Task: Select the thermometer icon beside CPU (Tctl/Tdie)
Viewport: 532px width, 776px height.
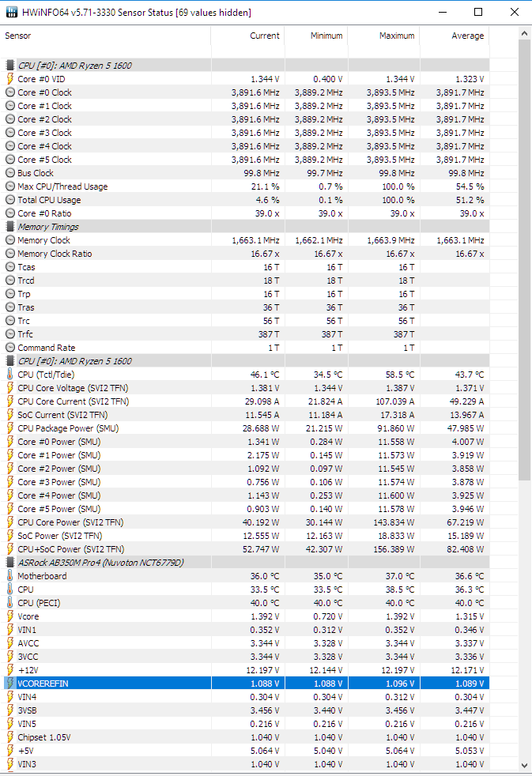Action: (x=10, y=375)
